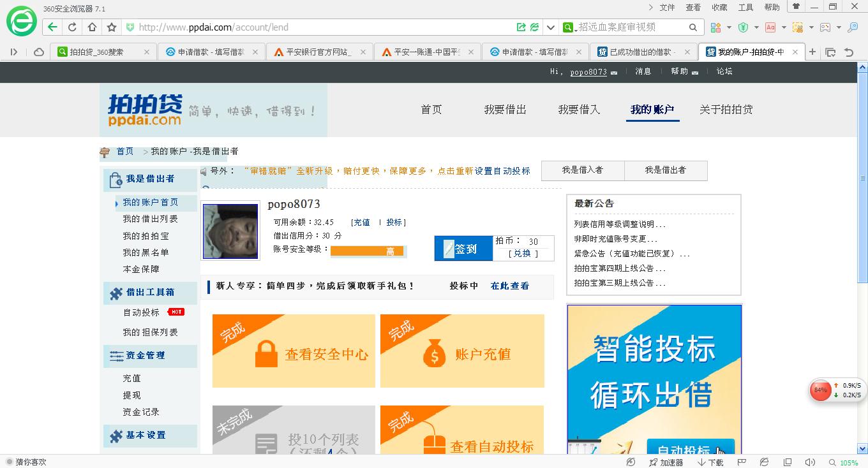868x468 pixels.
Task: Open the popo8073 user dropdown
Action: click(614, 73)
